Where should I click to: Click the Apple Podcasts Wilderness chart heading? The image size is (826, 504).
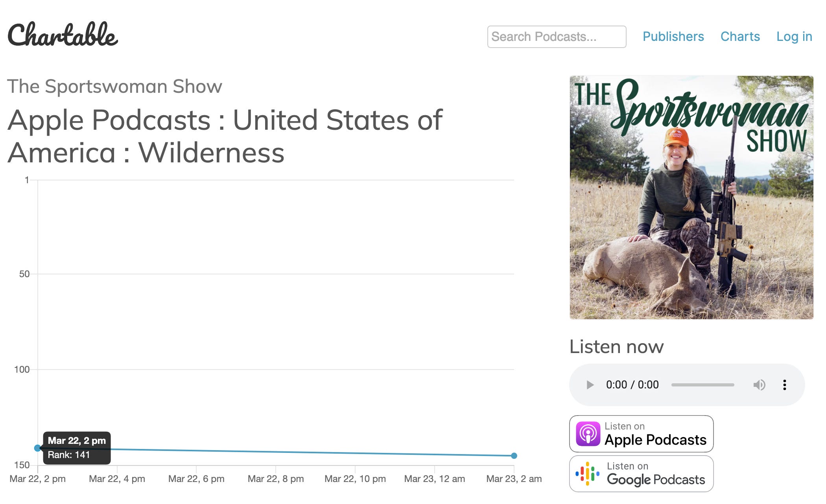pyautogui.click(x=225, y=136)
